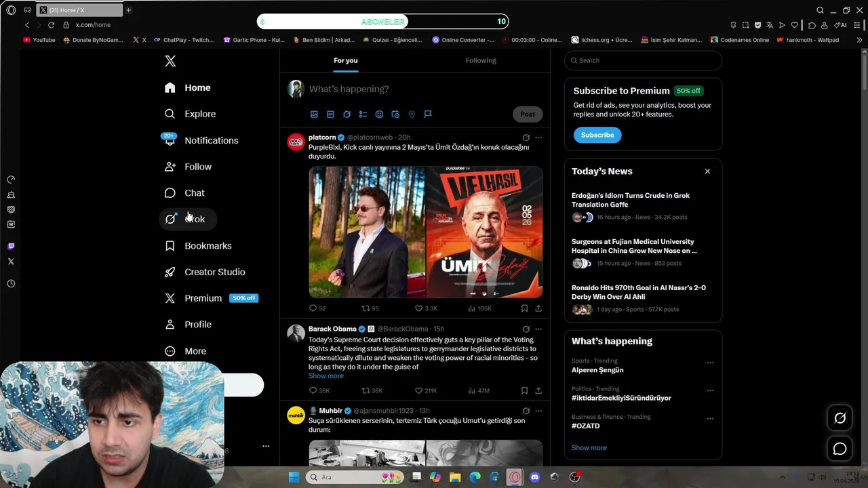Open Notifications in the sidebar
The width and height of the screenshot is (868, 488).
point(201,140)
